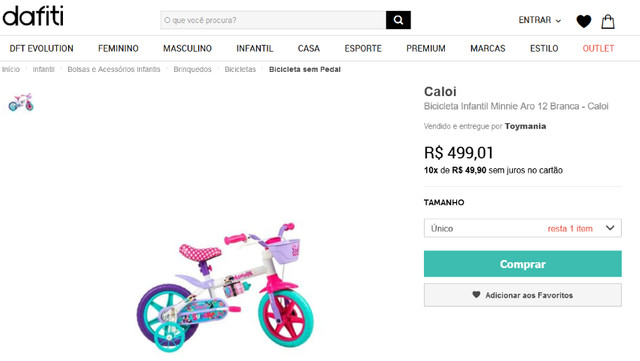The width and height of the screenshot is (640, 361).
Task: Open the Tamanho size dropdown
Action: 522,228
